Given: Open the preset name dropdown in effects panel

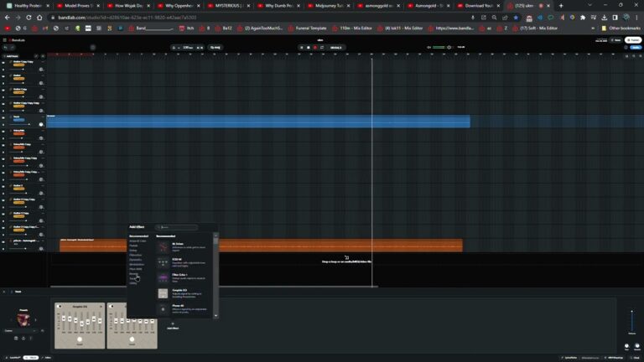Looking at the screenshot, I should click(20, 331).
